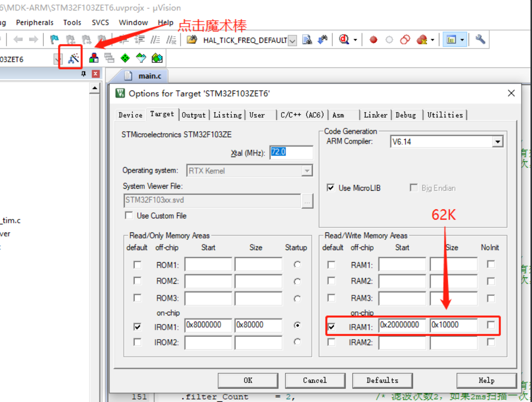Click the comment selection icon
532x402 pixels.
click(x=155, y=40)
